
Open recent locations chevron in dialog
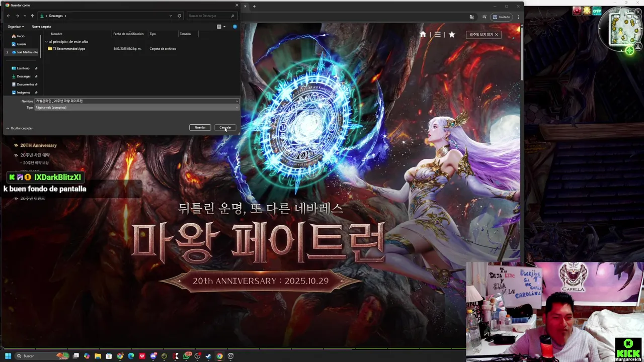pyautogui.click(x=25, y=16)
